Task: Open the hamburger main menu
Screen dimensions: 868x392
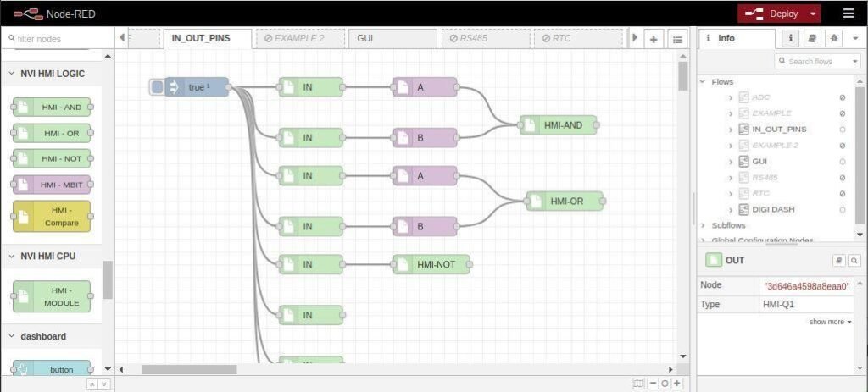Action: point(849,14)
